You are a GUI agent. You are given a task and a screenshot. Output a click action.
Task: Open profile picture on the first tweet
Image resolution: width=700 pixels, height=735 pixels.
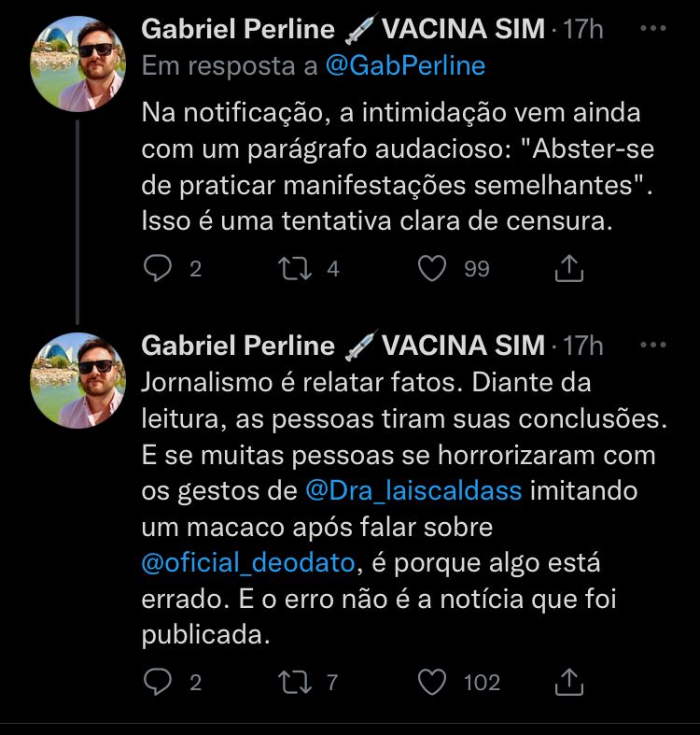77,63
